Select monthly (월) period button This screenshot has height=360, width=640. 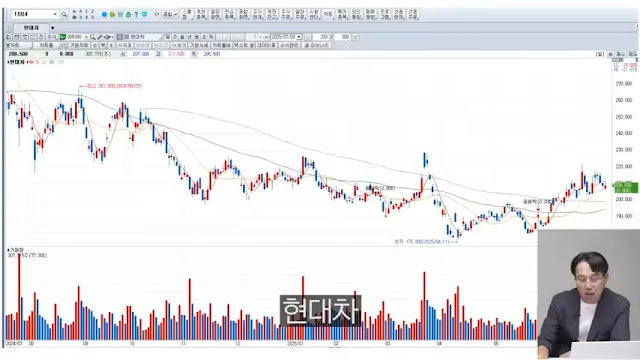[182, 37]
